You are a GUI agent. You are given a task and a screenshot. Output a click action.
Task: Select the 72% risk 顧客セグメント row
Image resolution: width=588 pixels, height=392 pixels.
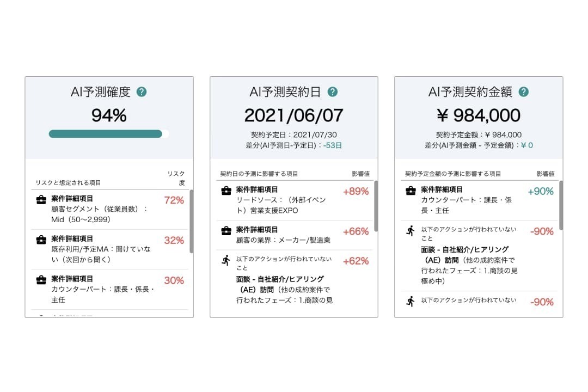click(109, 209)
